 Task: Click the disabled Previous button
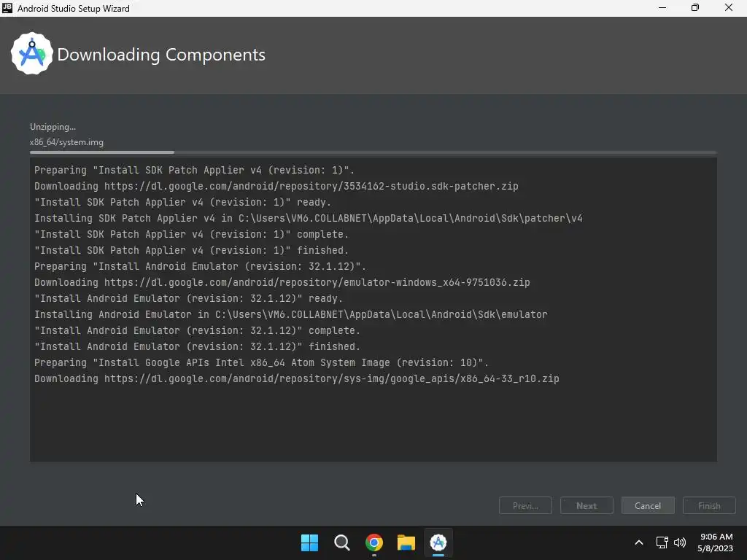[525, 506]
